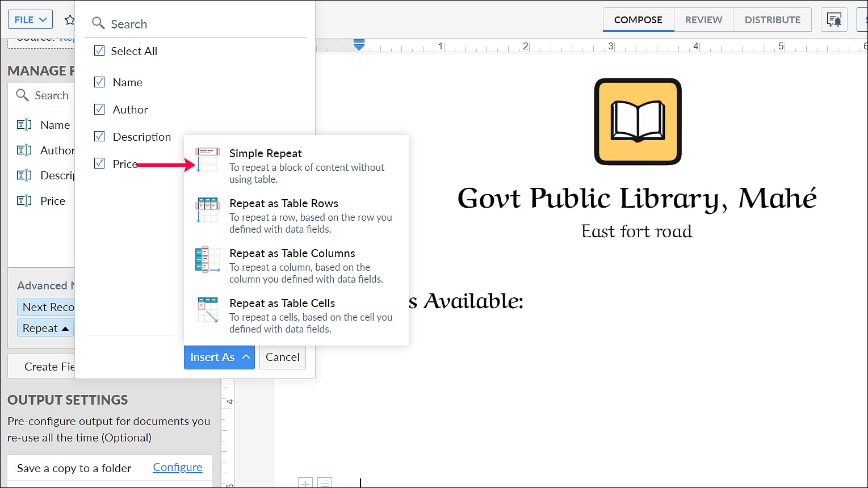Click the Author field icon in sidebar

(24, 150)
